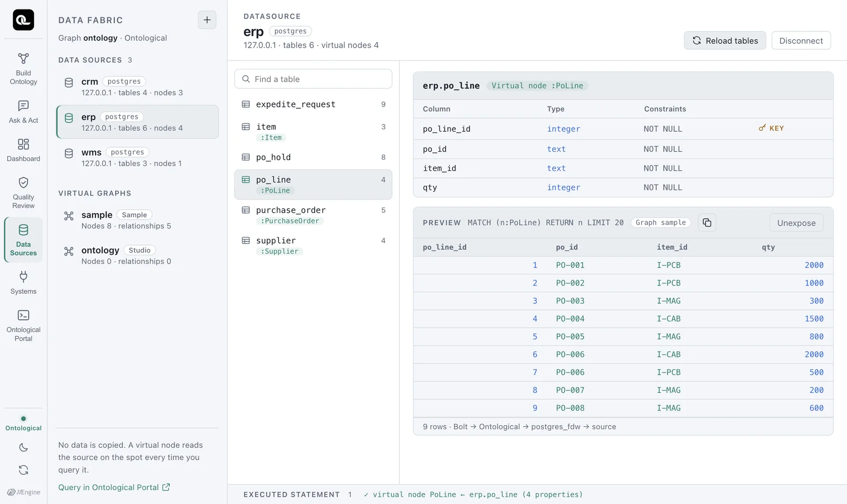Click the po_line table row
This screenshot has height=504, width=847.
[313, 185]
